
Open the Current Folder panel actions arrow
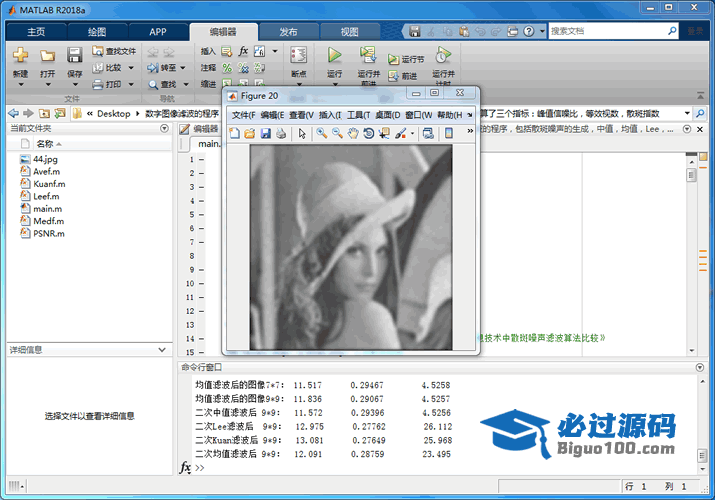(x=164, y=129)
